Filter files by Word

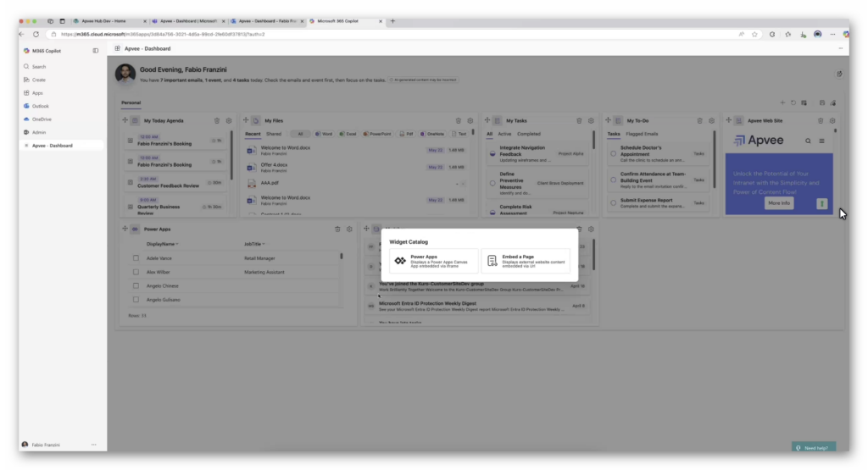pyautogui.click(x=324, y=134)
